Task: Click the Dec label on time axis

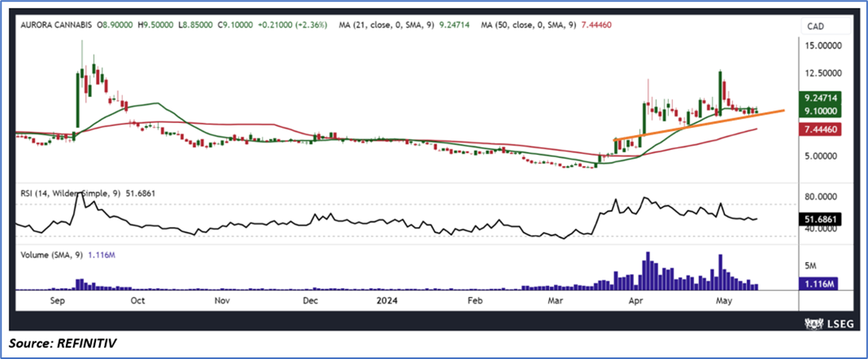Action: click(x=310, y=301)
